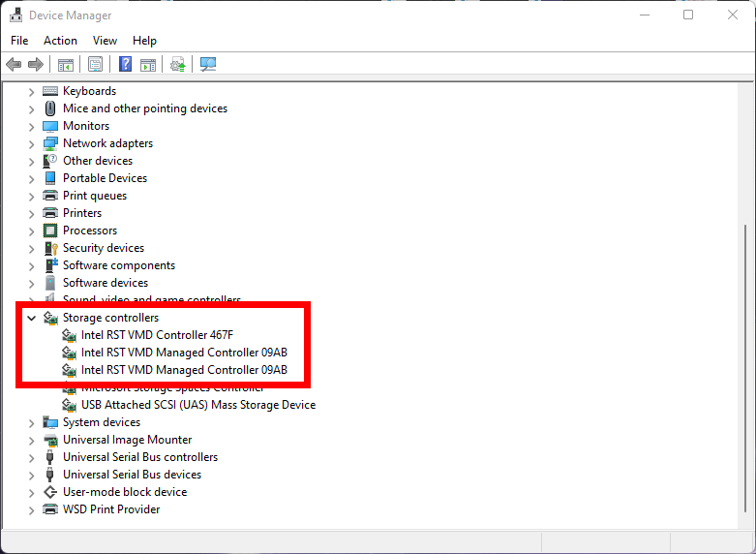Image resolution: width=756 pixels, height=554 pixels.
Task: Expand the System devices node
Action: pyautogui.click(x=31, y=423)
